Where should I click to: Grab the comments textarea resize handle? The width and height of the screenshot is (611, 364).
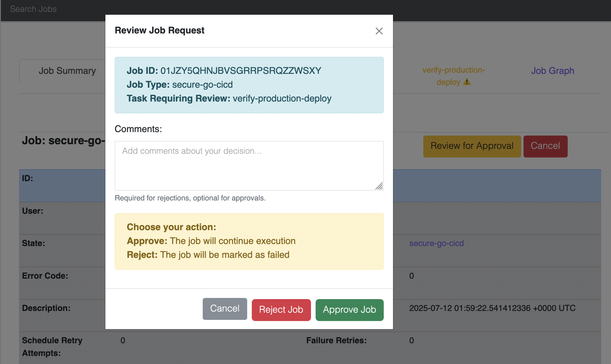379,186
